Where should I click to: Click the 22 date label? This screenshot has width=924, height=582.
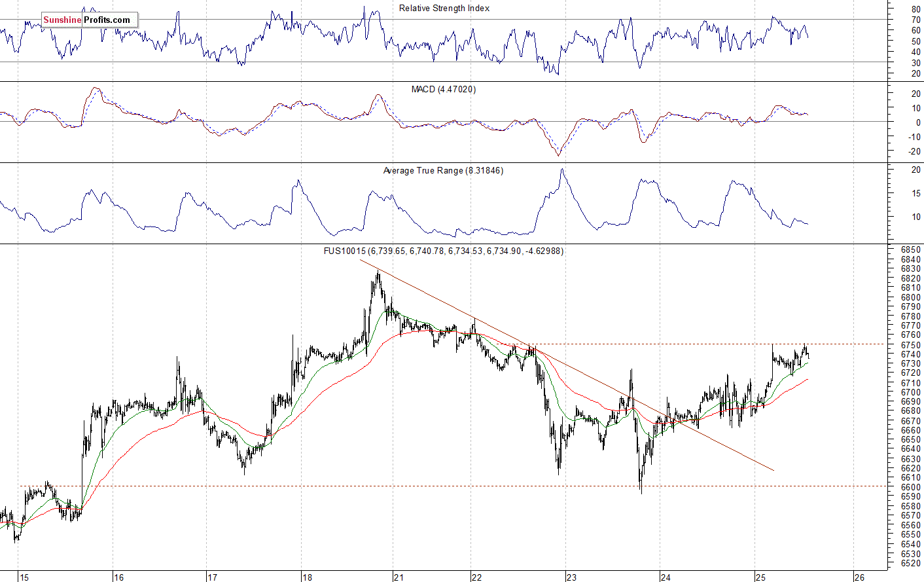pos(476,577)
